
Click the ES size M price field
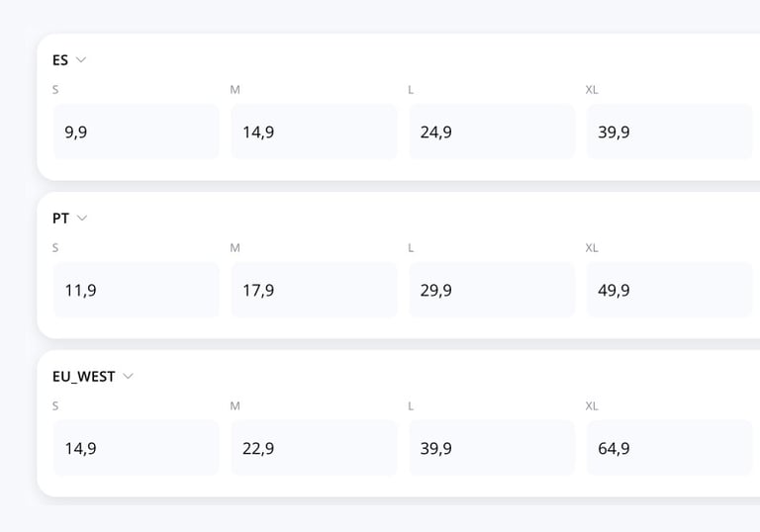314,132
